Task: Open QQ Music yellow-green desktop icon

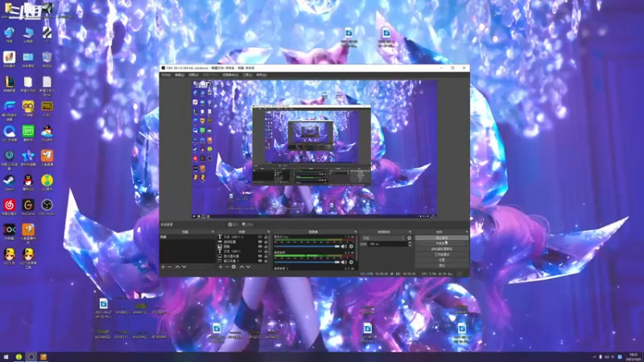Action: [x=47, y=183]
